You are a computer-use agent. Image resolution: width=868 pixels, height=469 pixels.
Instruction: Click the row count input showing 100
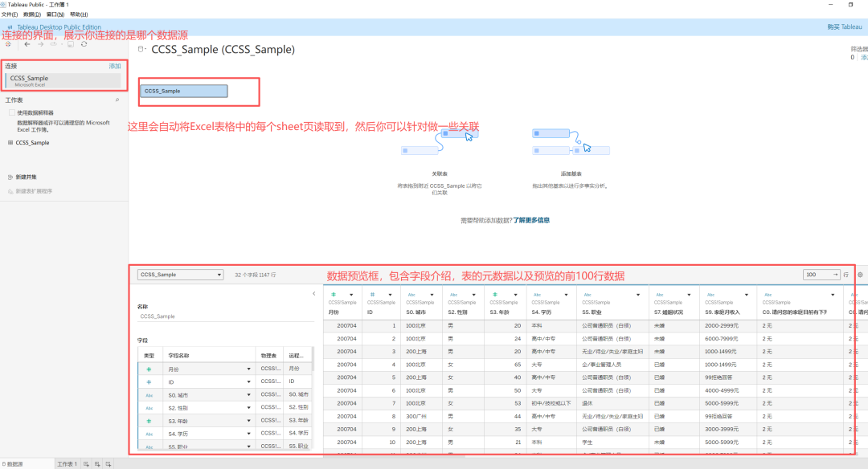pyautogui.click(x=821, y=275)
